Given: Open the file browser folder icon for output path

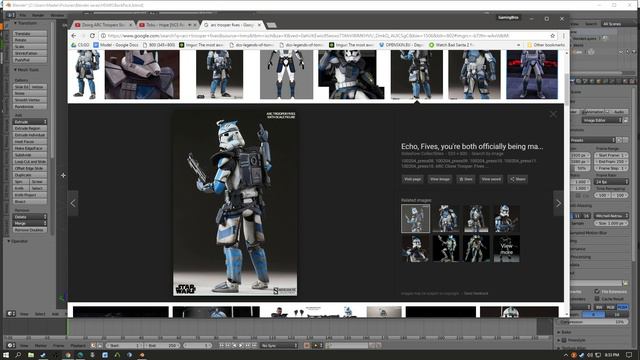Looking at the screenshot, I should [625, 283].
